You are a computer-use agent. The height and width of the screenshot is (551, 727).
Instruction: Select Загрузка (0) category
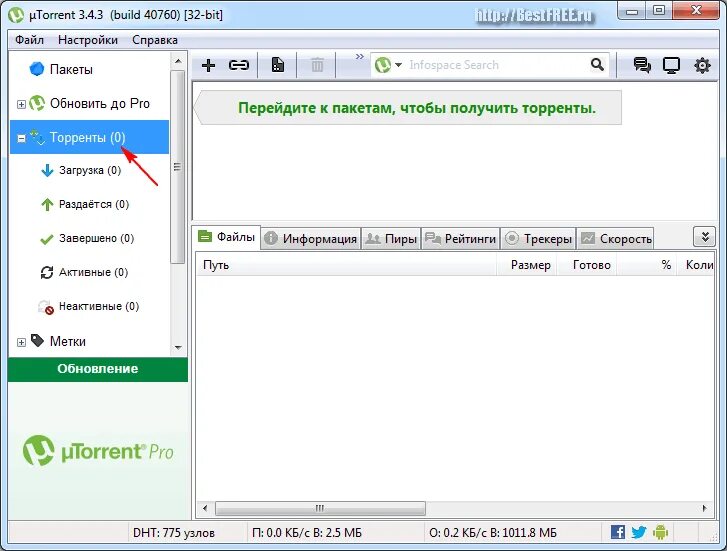(x=90, y=170)
